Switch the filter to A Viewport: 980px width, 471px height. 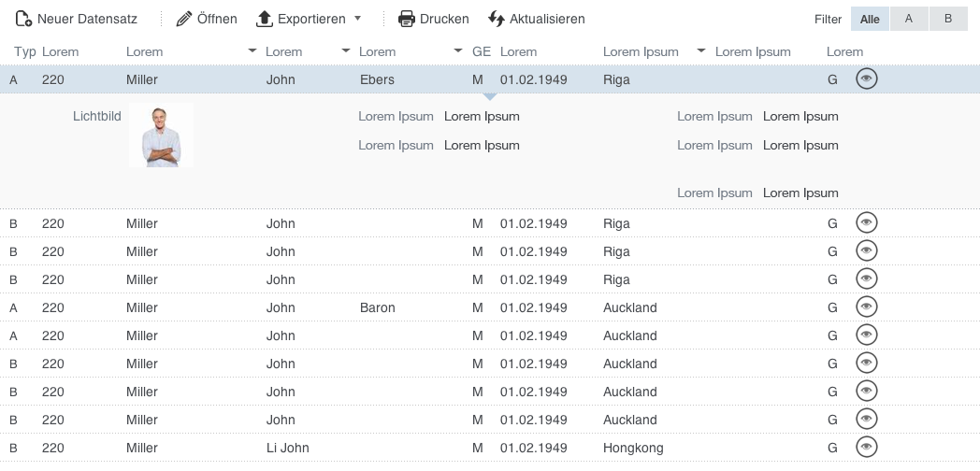908,19
